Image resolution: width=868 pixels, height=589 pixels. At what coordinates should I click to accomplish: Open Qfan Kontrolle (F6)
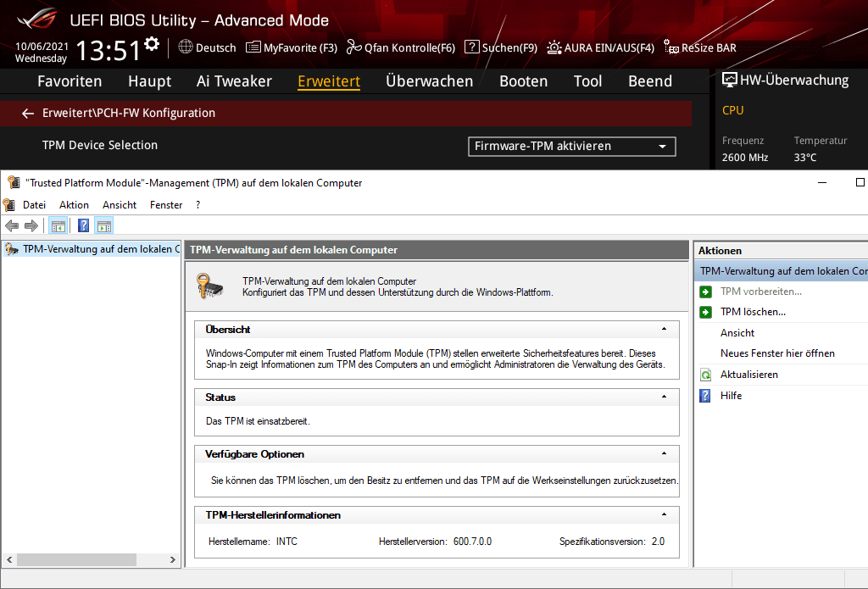tap(401, 47)
